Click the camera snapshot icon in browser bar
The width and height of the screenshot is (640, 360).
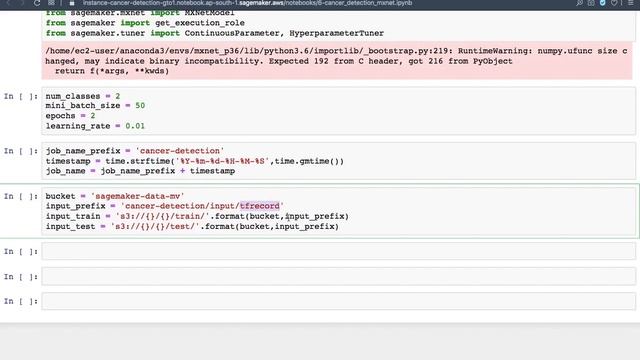point(591,3)
